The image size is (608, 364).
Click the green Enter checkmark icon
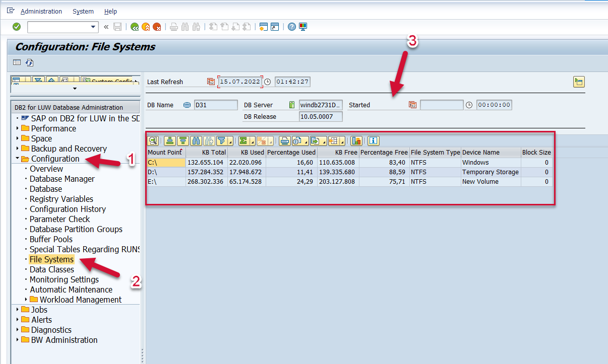17,27
